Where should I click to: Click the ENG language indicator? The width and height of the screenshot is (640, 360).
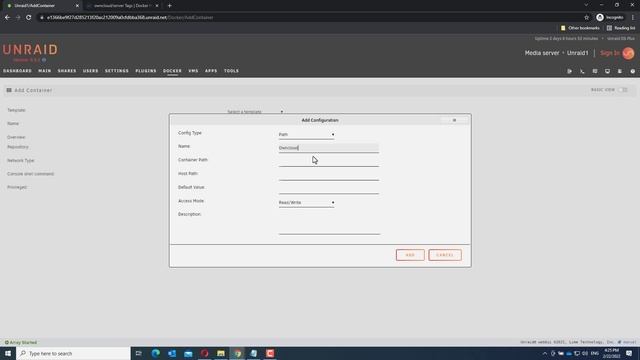click(595, 353)
